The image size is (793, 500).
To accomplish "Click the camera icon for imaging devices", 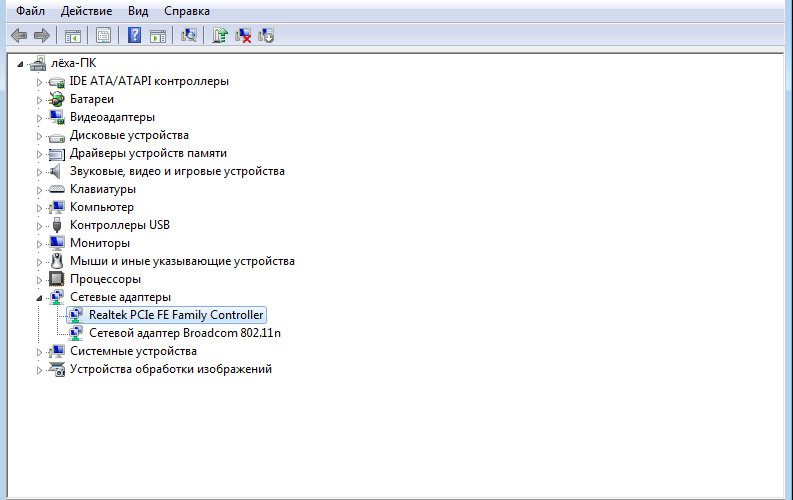I will (x=57, y=369).
